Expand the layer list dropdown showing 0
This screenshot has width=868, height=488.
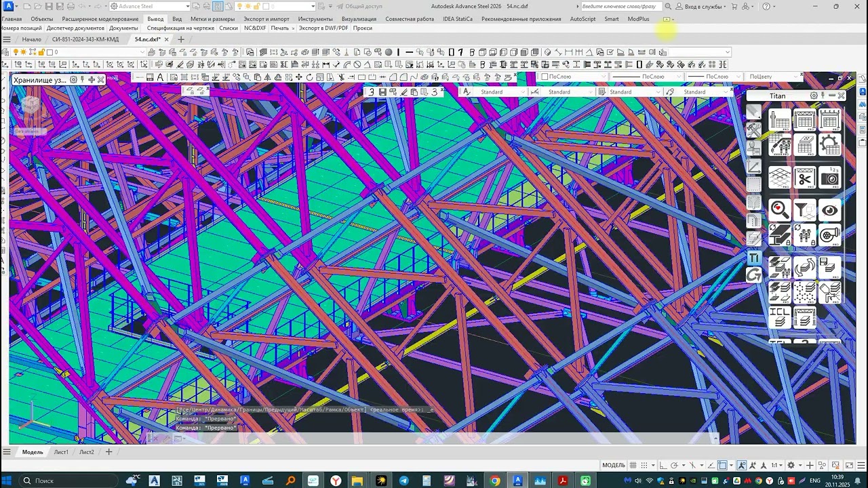[142, 52]
